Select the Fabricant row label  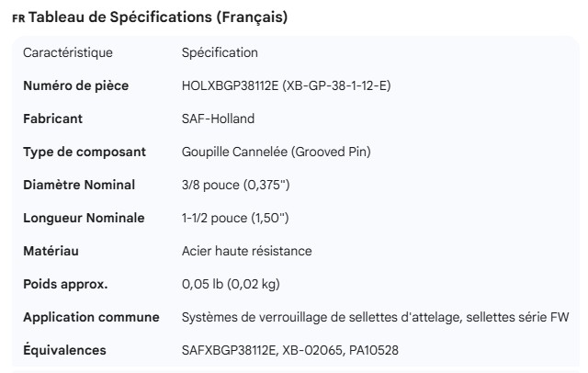(x=52, y=119)
